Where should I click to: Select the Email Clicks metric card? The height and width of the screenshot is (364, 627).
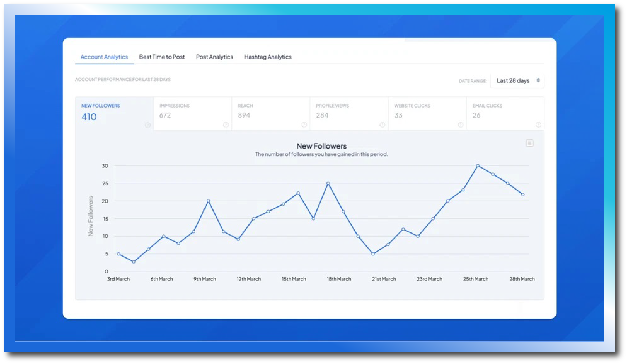tap(505, 113)
